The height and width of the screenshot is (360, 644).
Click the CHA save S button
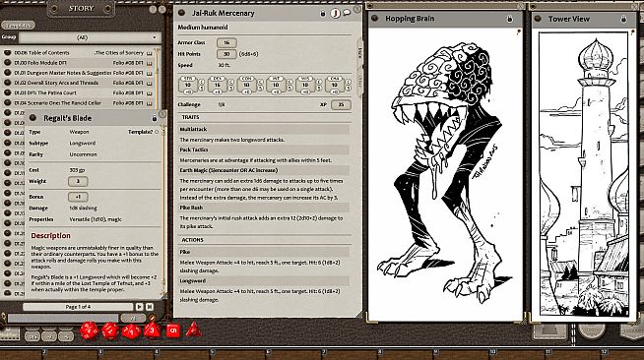coord(349,89)
